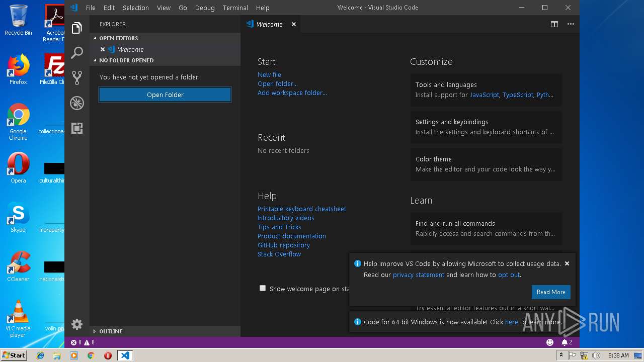Open Opera desktop shortcut

pyautogui.click(x=18, y=168)
